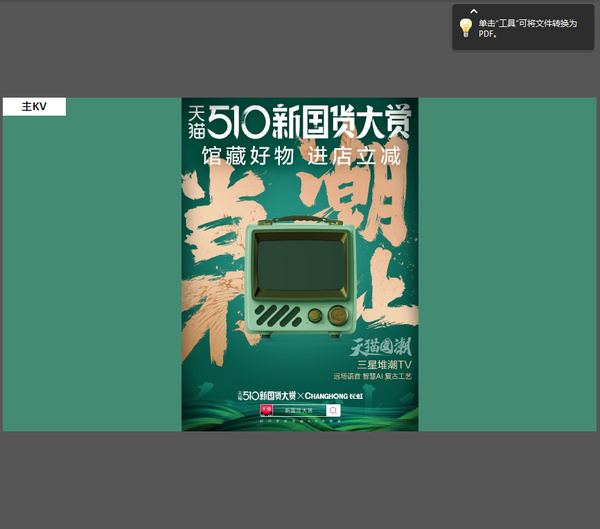Click the magnifier icon in poster search bar
The height and width of the screenshot is (529, 600).
click(333, 411)
